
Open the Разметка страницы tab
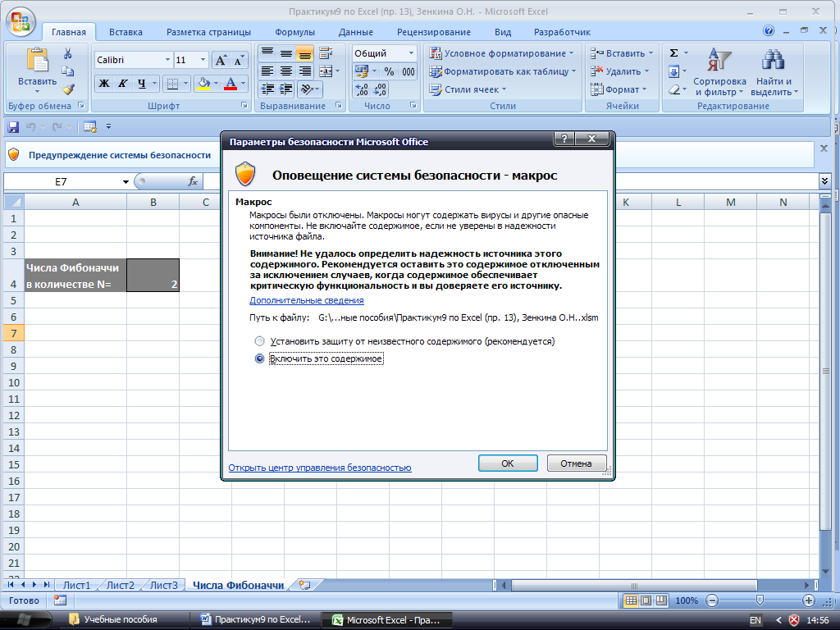coord(208,32)
